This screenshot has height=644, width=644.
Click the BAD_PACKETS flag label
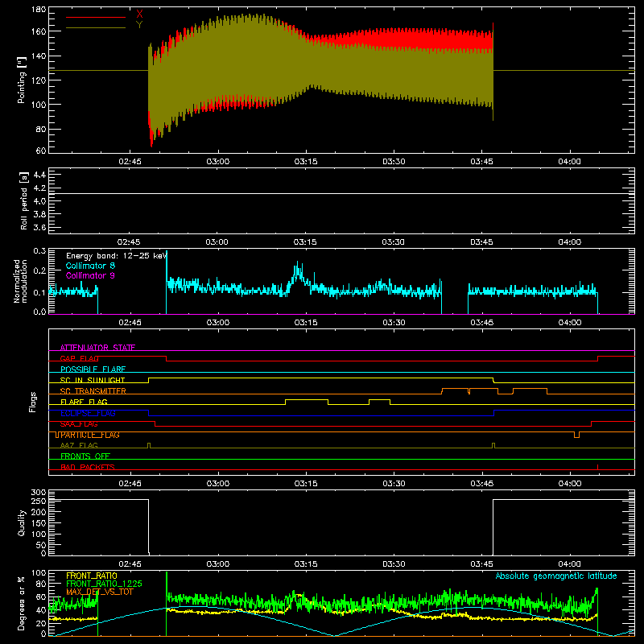[x=88, y=467]
